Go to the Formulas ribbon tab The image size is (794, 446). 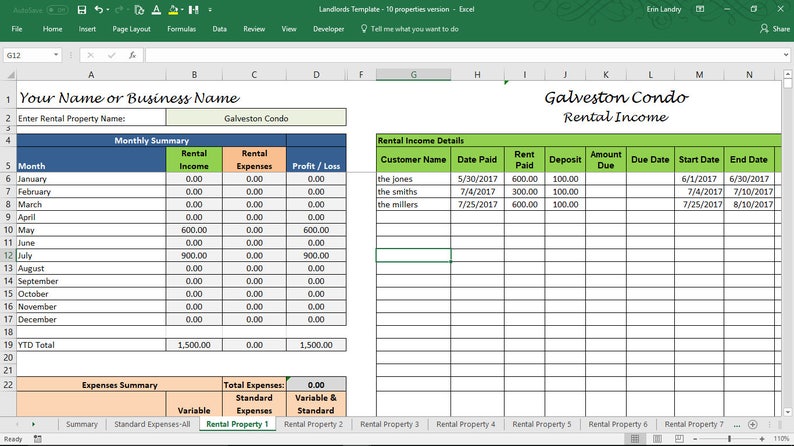(181, 29)
